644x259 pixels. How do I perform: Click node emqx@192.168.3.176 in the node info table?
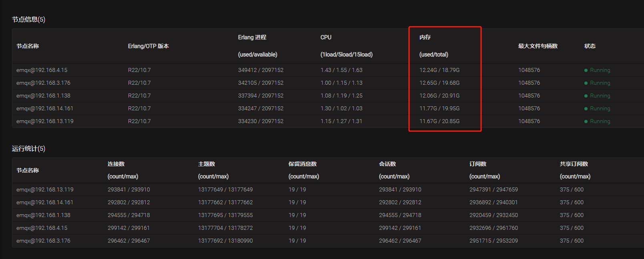point(43,83)
